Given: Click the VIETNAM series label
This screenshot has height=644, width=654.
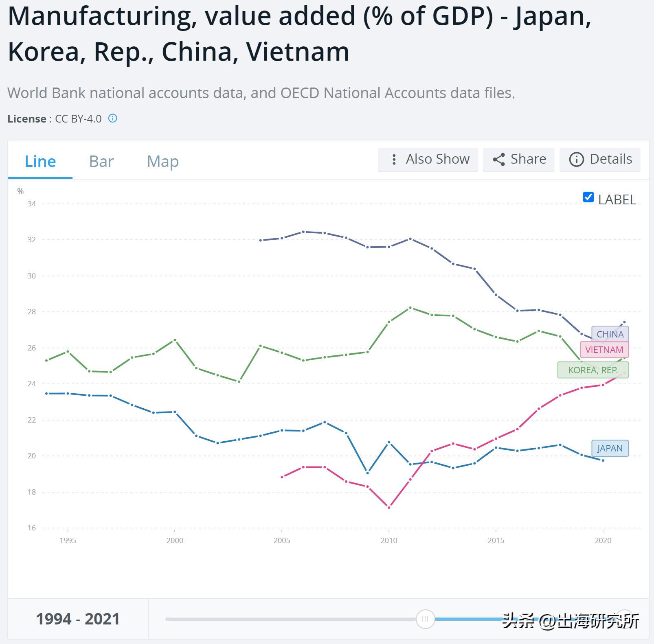Looking at the screenshot, I should tap(604, 350).
